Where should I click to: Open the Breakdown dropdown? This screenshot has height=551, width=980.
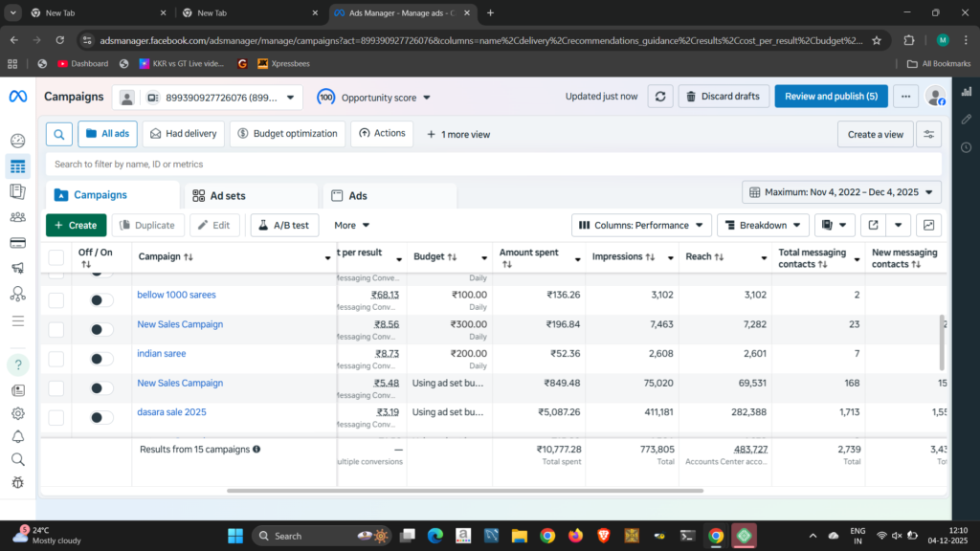pyautogui.click(x=762, y=226)
